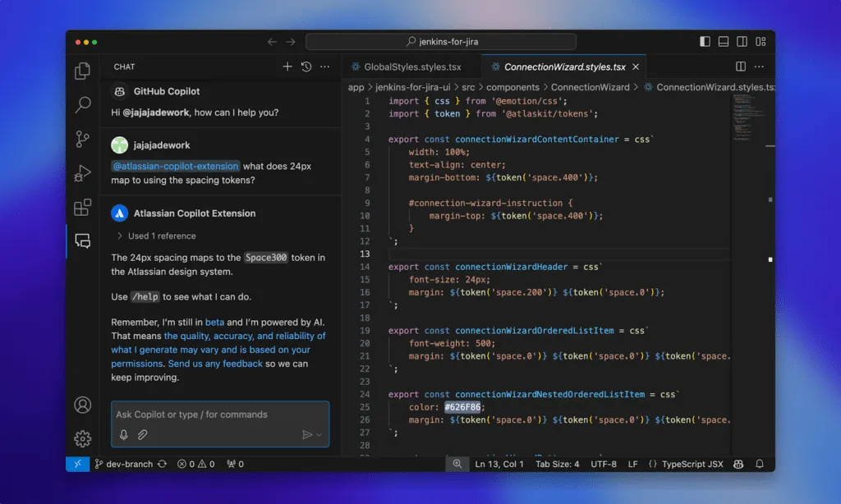Select the highlighted #626F86 color value
Viewport: 841px width, 504px height.
point(461,406)
